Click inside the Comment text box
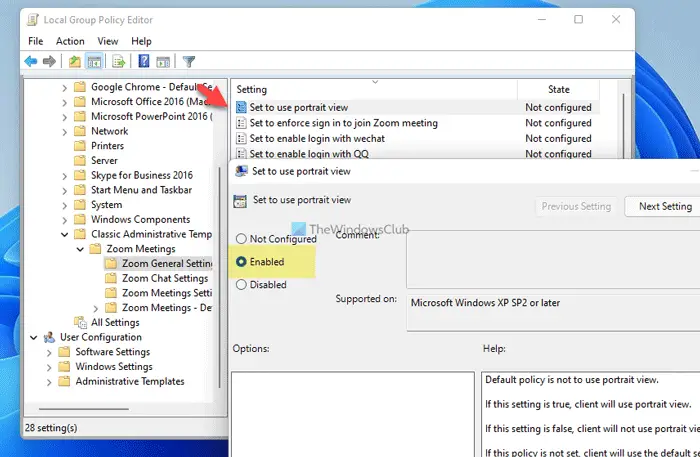This screenshot has width=700, height=457. point(553,259)
